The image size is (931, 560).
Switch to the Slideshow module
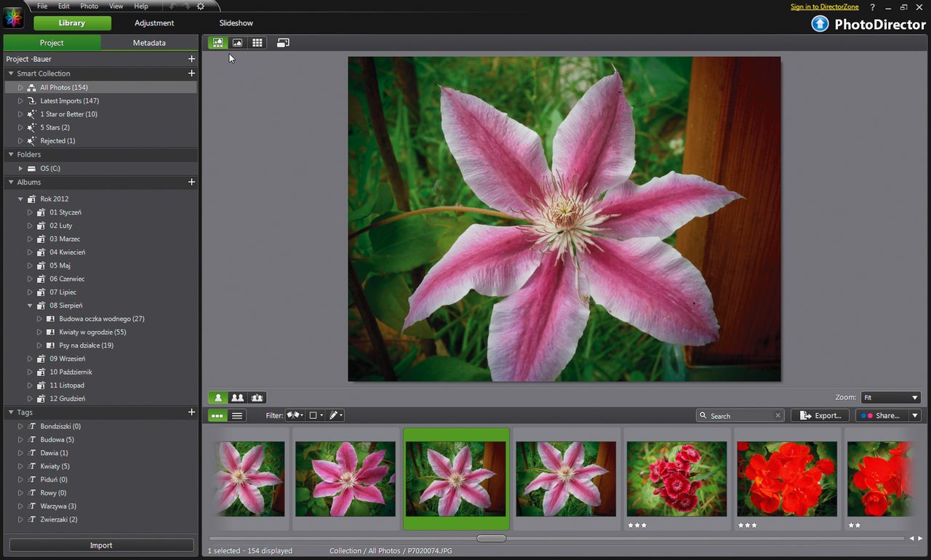click(236, 23)
